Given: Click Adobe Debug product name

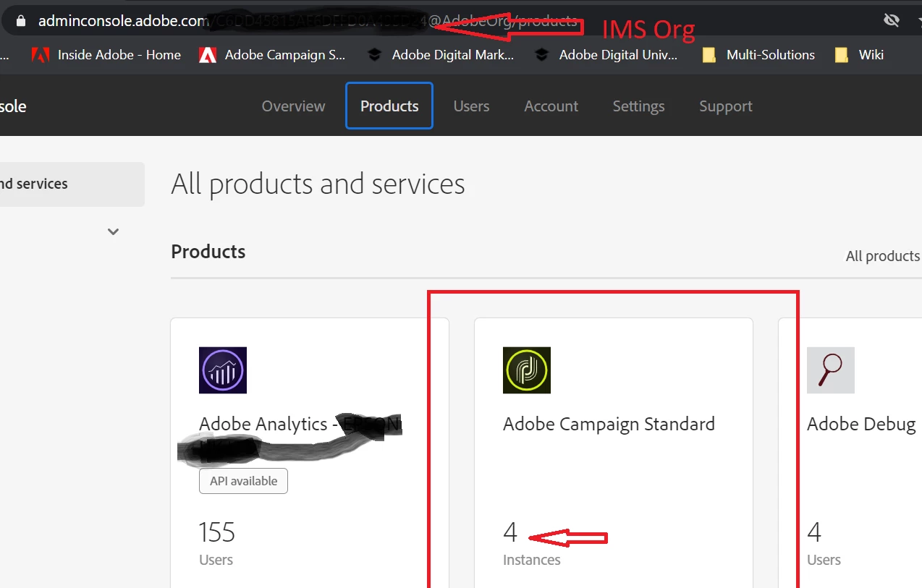Looking at the screenshot, I should pos(861,424).
